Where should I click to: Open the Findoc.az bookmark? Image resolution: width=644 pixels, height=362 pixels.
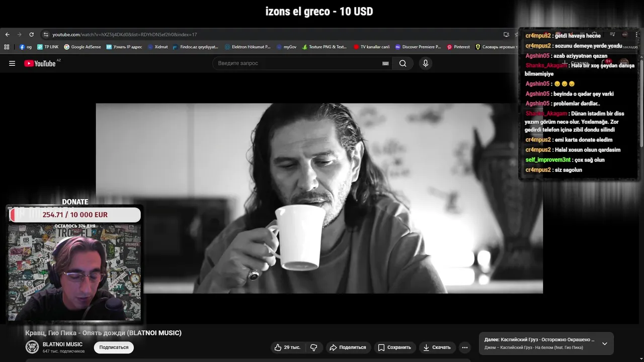(195, 47)
